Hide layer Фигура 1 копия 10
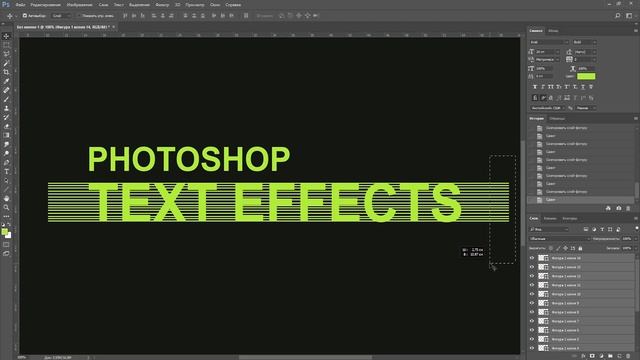Screen dimensions: 640x360 click(532, 294)
